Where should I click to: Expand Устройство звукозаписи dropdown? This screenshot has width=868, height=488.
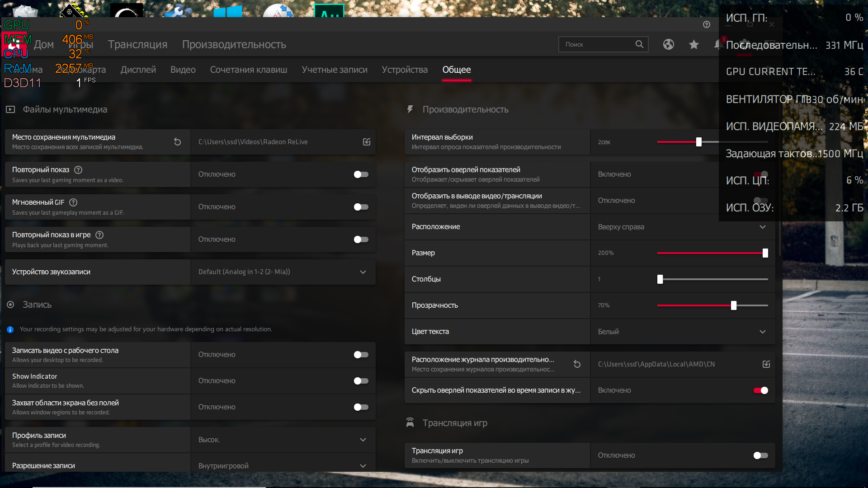tap(363, 272)
